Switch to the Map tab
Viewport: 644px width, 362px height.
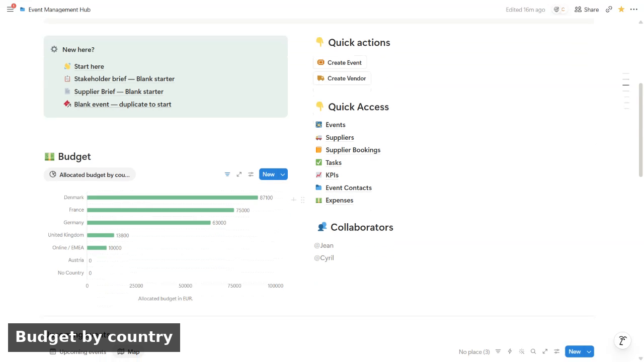coord(129,351)
